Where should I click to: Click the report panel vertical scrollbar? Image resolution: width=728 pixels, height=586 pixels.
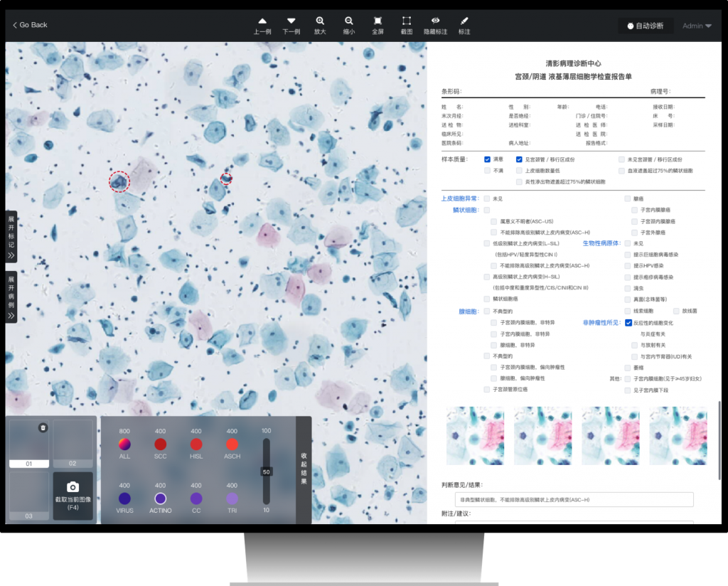click(719, 441)
